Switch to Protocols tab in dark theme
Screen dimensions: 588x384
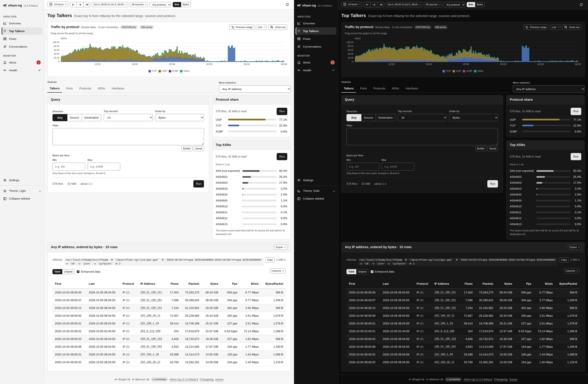tap(379, 88)
